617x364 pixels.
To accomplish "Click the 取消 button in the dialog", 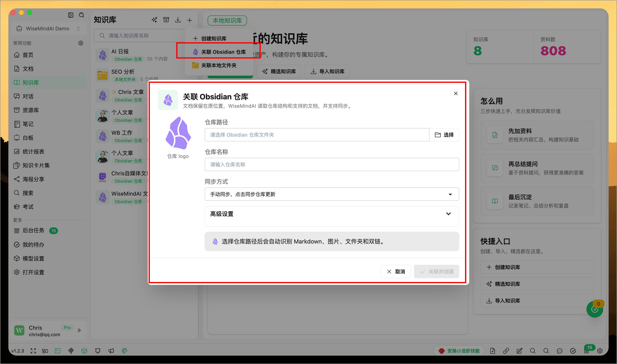I will click(396, 272).
